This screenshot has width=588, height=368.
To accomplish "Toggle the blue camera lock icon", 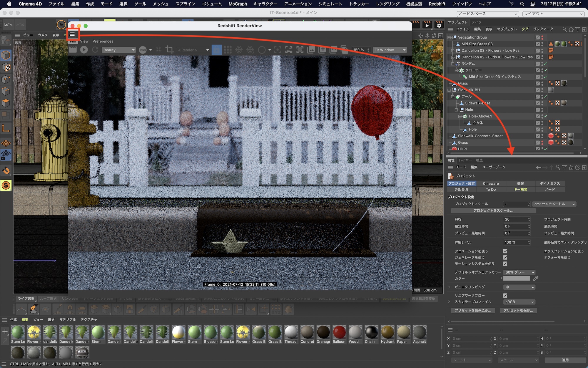I will tap(217, 50).
